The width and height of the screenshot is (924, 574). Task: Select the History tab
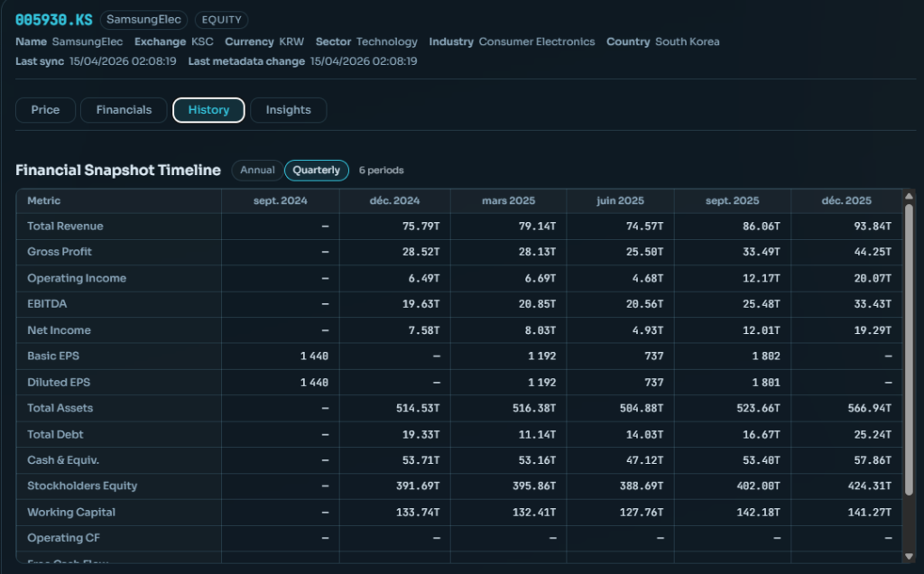pyautogui.click(x=208, y=110)
